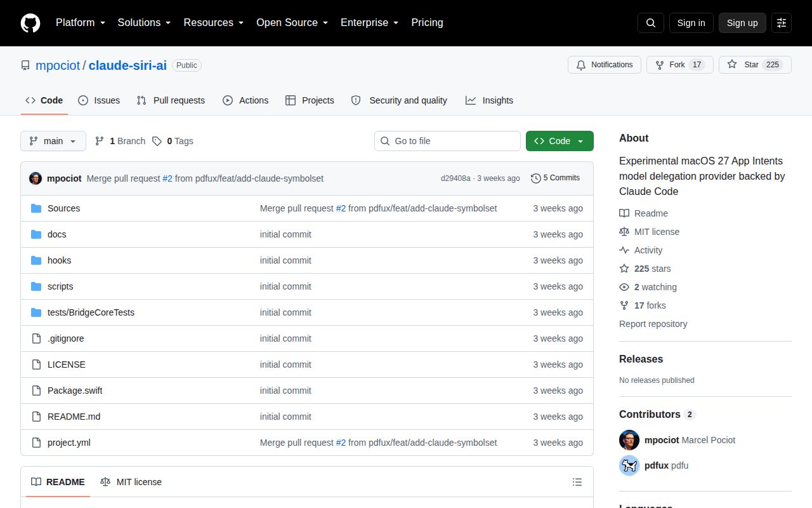The height and width of the screenshot is (508, 812).
Task: Open commit hash d29408a
Action: tap(455, 178)
